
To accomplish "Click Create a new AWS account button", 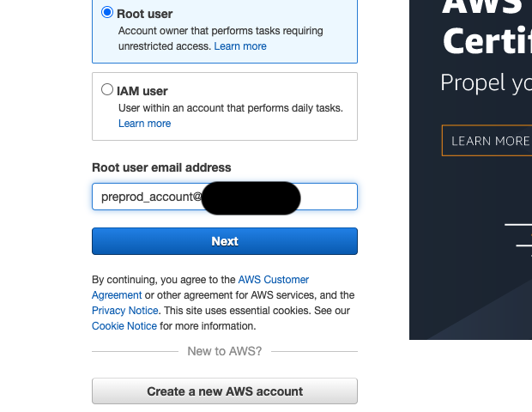I will click(225, 391).
